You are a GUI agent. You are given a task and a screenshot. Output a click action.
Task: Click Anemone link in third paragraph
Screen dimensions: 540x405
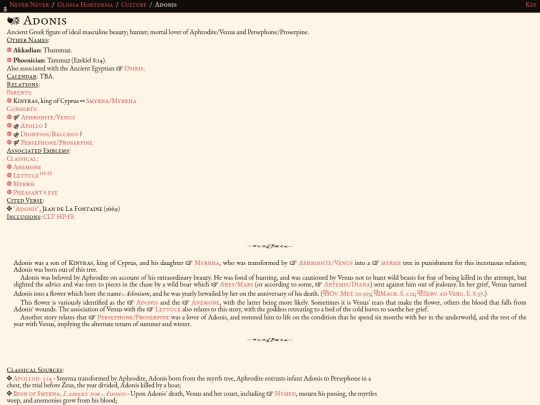[205, 302]
